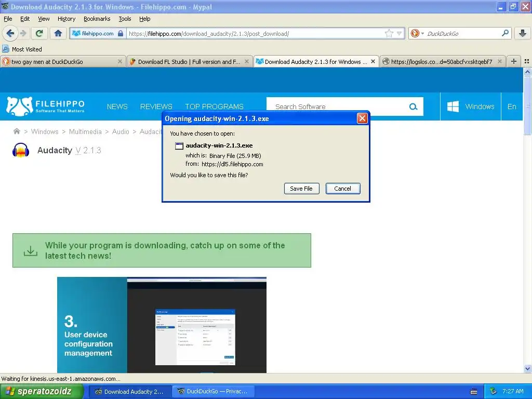
Task: Click Cancel in download dialog
Action: [x=343, y=189]
